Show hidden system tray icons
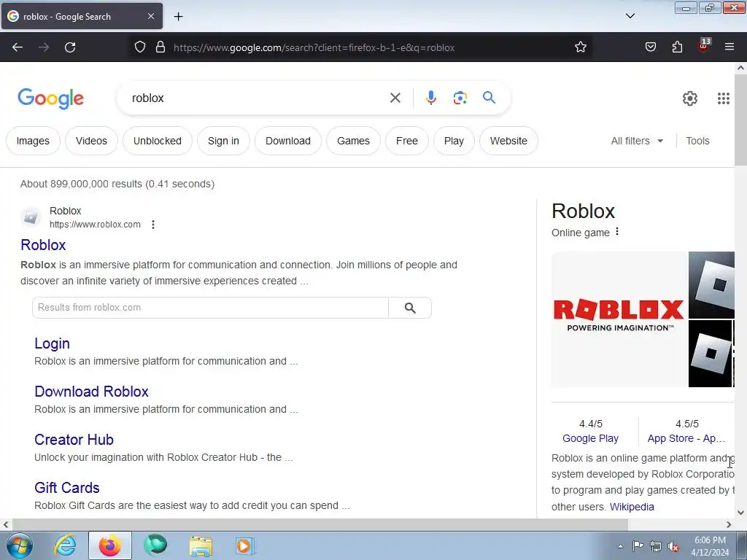 pos(620,546)
